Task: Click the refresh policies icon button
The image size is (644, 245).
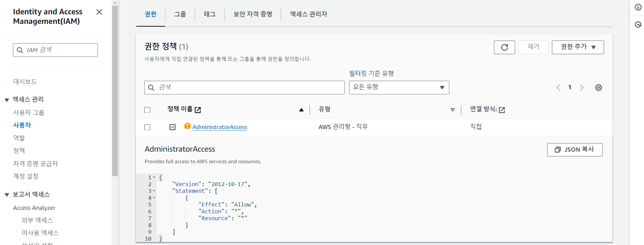Action: point(504,47)
